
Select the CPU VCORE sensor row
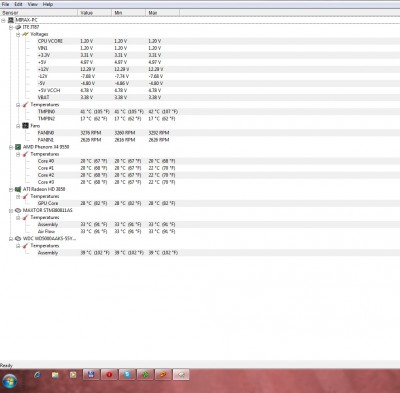[x=200, y=41]
